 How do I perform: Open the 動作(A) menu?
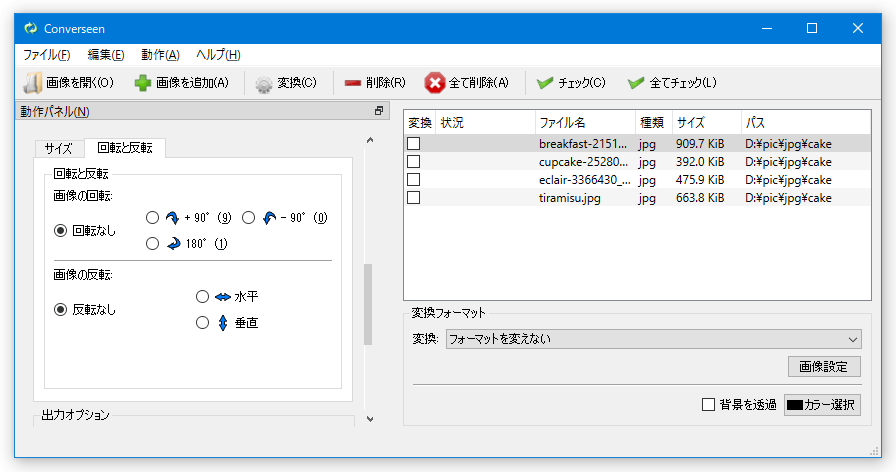160,55
